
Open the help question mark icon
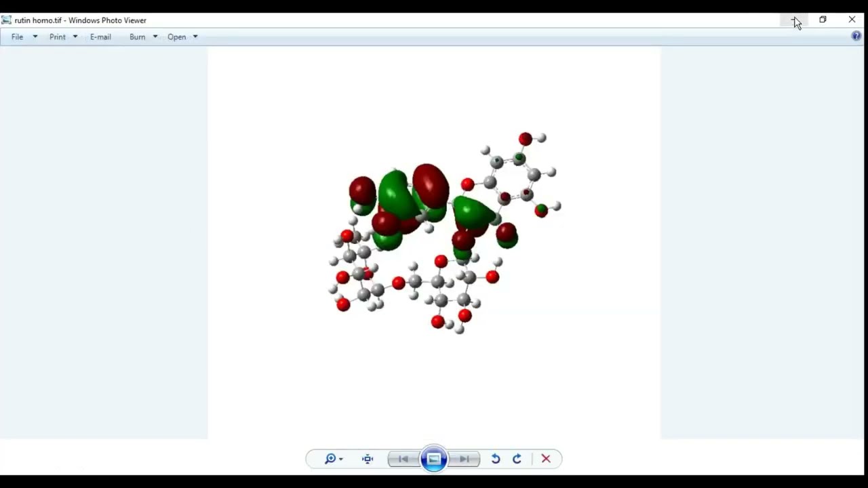click(x=856, y=36)
